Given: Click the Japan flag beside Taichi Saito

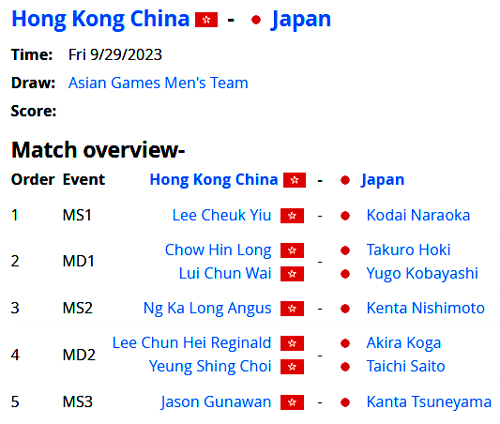Looking at the screenshot, I should (345, 367).
